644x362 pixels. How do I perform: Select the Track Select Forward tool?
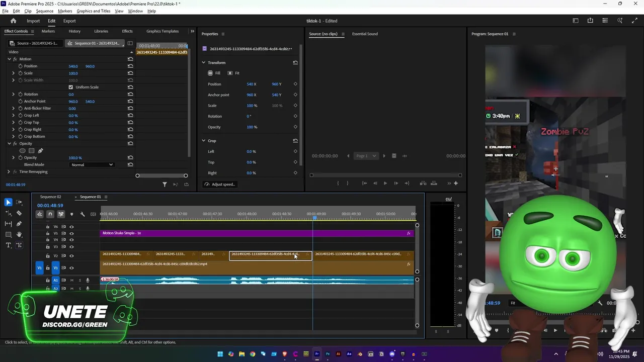point(19,202)
